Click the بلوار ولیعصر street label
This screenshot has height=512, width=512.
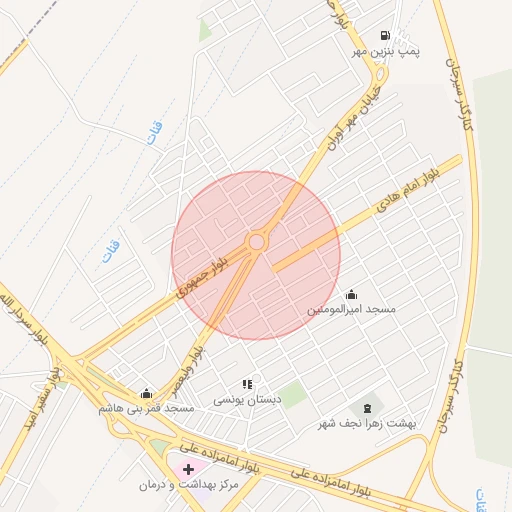[188, 372]
